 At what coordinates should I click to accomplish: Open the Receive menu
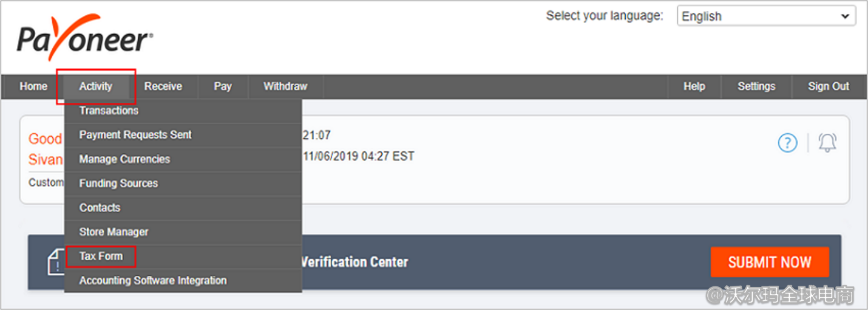tap(163, 86)
